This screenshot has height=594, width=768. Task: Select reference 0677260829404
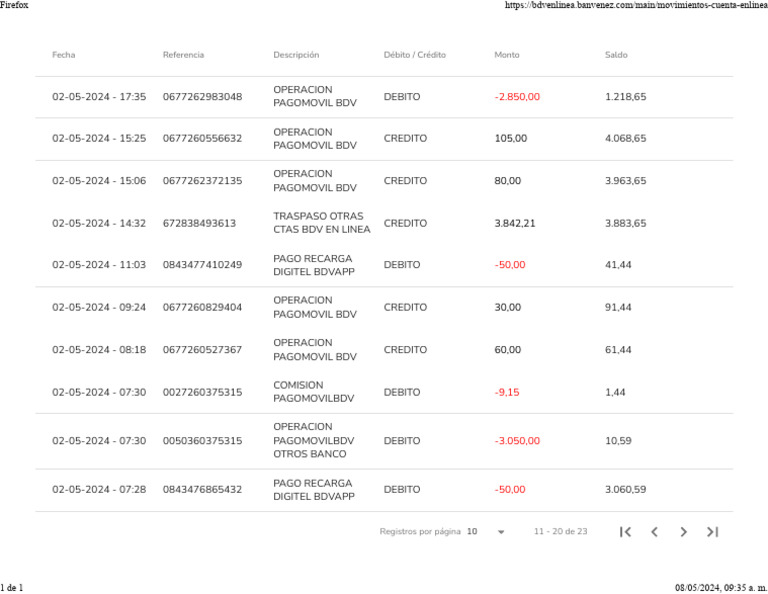point(202,308)
